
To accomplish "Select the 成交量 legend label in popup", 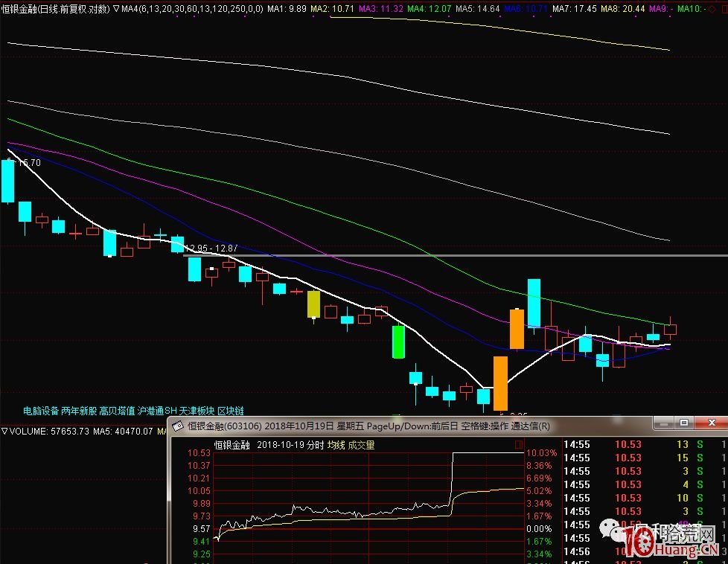I will pos(361,445).
